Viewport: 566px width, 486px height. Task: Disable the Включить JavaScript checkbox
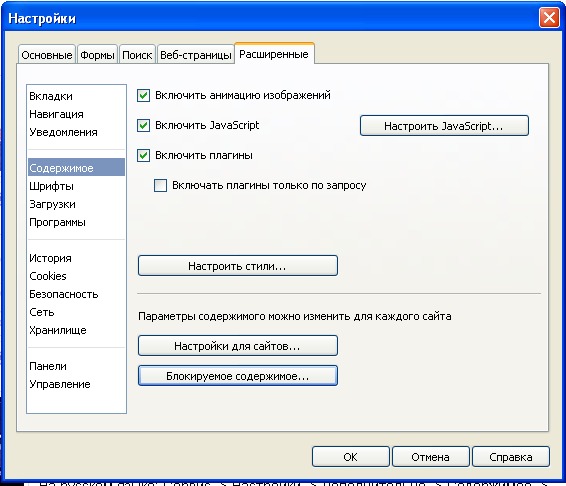point(143,126)
